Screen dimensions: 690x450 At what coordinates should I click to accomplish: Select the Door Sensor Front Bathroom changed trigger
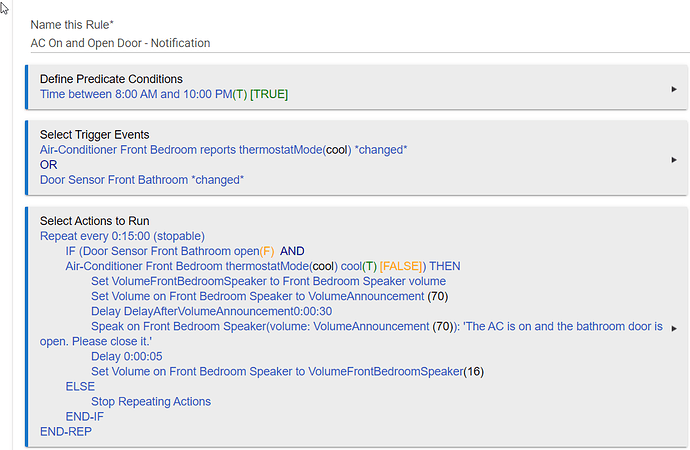tap(142, 180)
